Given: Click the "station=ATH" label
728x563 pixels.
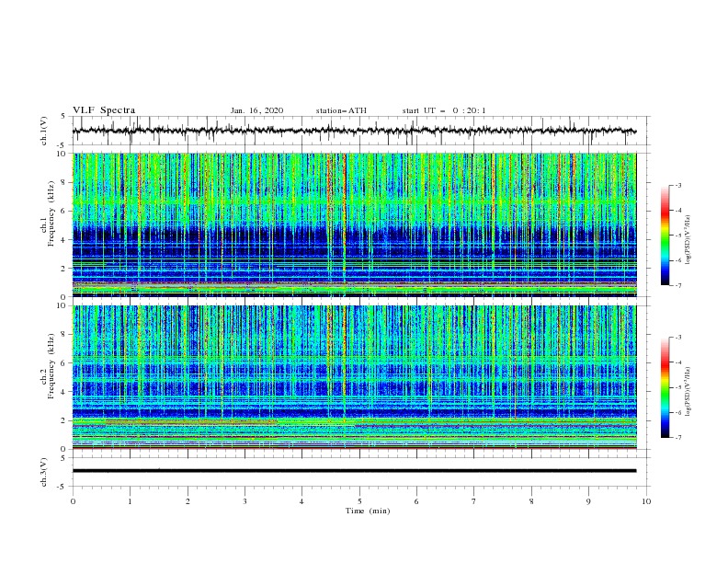Looking at the screenshot, I should tap(341, 110).
